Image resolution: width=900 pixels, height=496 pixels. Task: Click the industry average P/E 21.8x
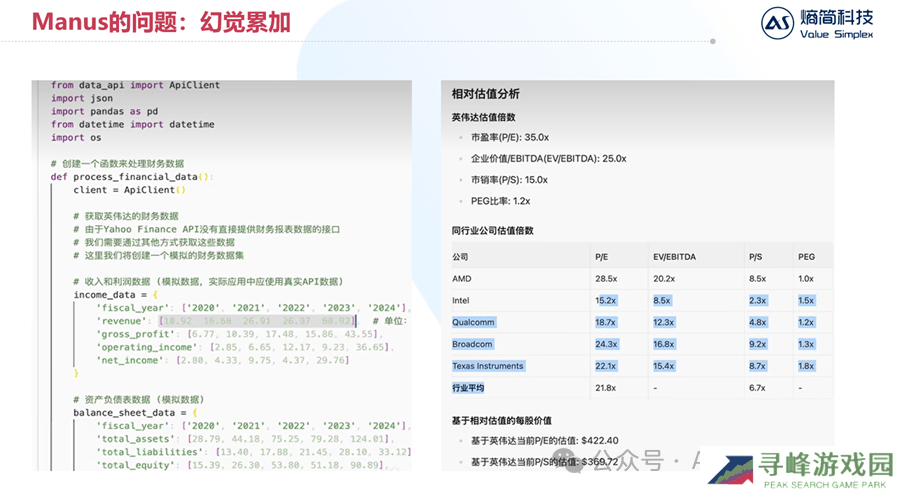606,388
